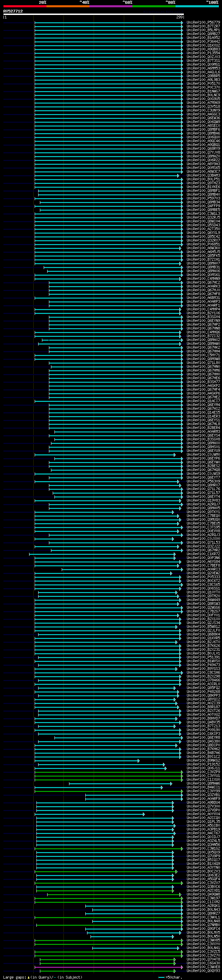This screenshot has width=222, height=980.
Task: Select hit UniRef100_Q49QW8
Action: coord(203,894)
